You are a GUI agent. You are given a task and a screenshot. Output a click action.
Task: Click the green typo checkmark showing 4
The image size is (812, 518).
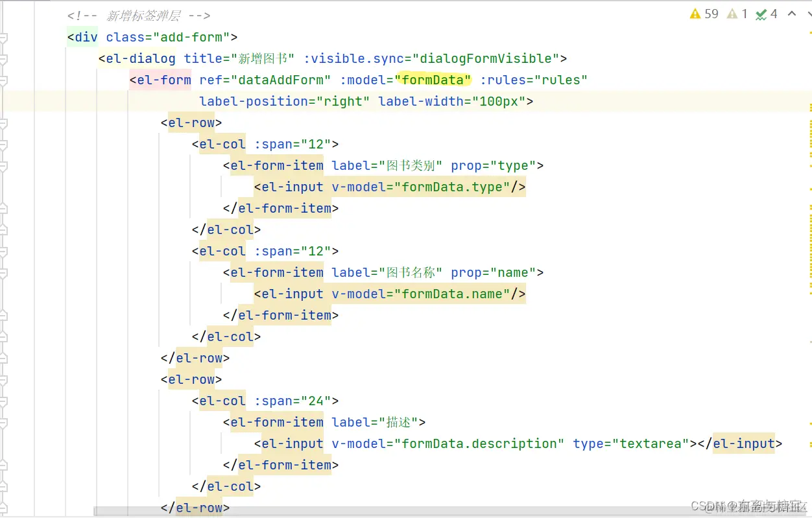767,14
